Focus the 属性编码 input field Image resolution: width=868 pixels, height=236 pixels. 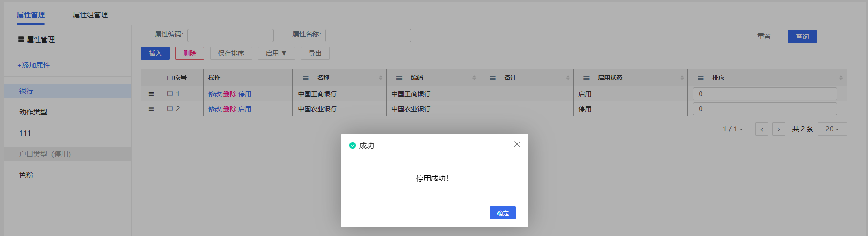point(230,36)
